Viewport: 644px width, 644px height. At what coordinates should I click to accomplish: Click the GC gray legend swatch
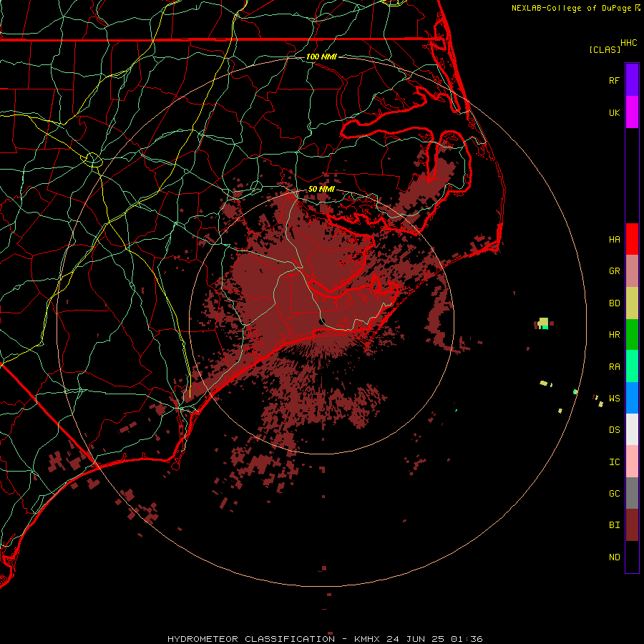[x=632, y=493]
